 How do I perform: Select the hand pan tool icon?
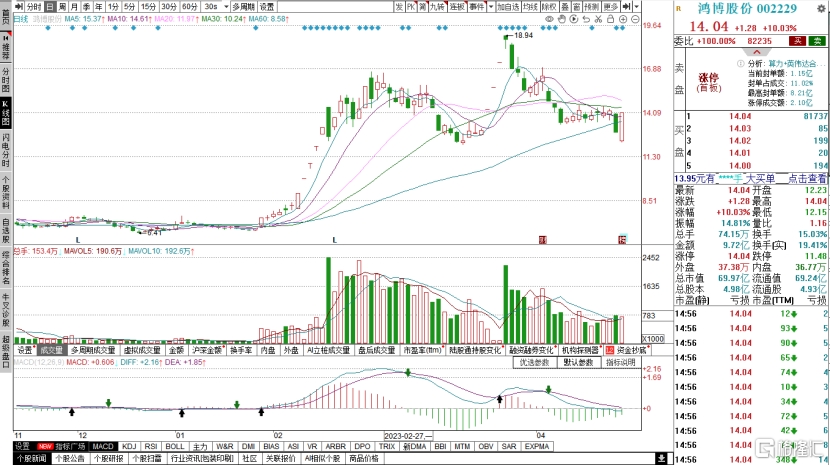[x=562, y=19]
